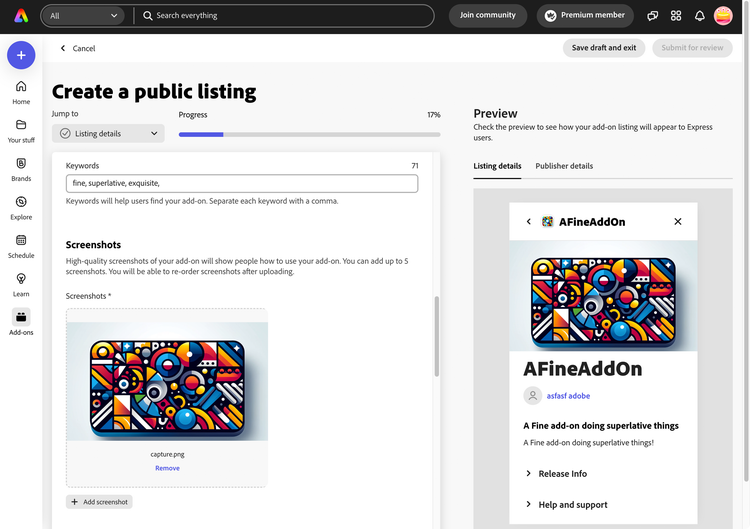Expand Help and support section
The image size is (750, 529).
click(567, 505)
